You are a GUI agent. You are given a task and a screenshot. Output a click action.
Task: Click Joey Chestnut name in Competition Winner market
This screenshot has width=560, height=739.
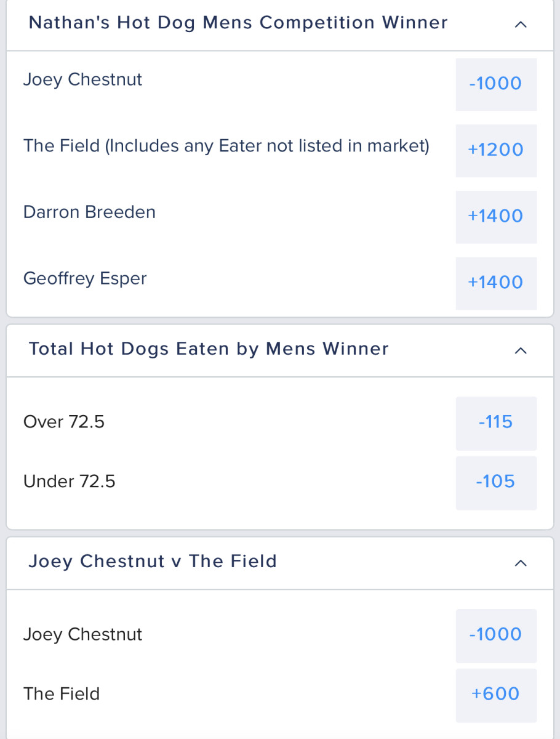point(83,80)
